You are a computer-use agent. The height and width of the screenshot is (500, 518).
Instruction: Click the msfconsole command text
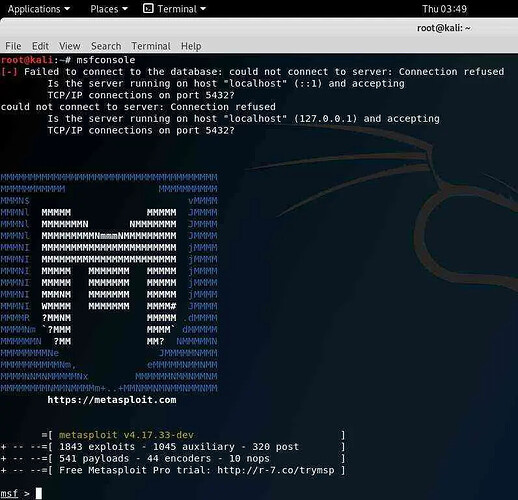click(106, 60)
